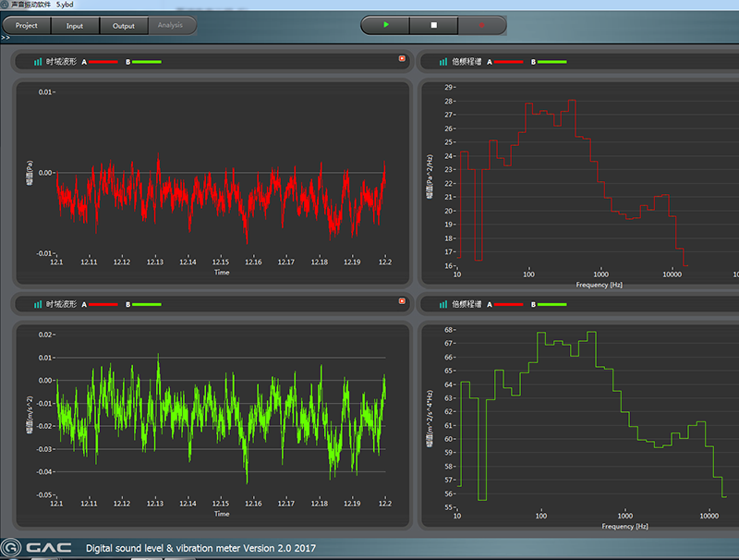Toggle channel A red line in top spectrum legend
This screenshot has height=560, width=739.
click(508, 62)
